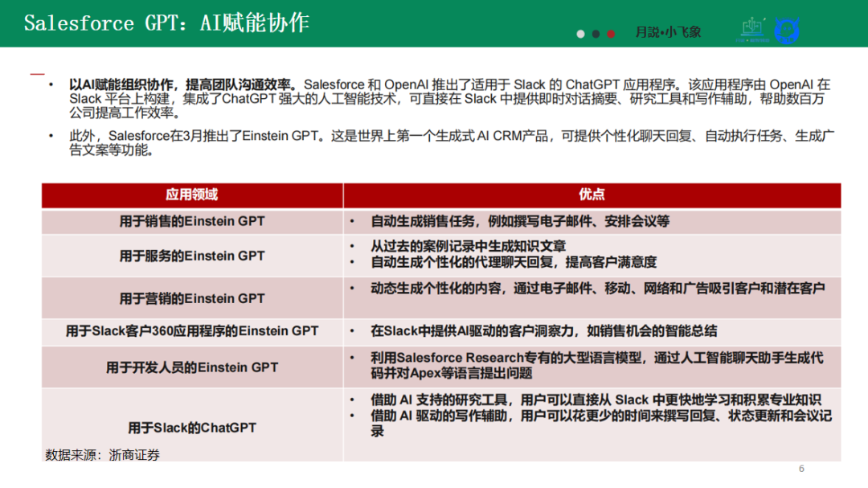Click the laptop logo icon in the header

point(752,30)
